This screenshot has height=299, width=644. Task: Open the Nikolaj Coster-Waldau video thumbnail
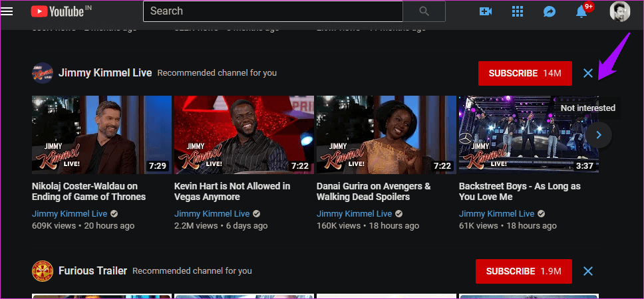(101, 135)
